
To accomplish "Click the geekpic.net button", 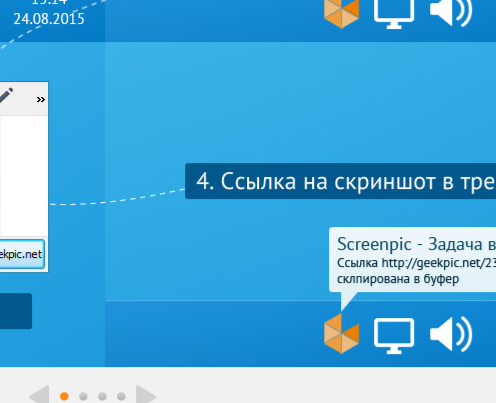I will (x=22, y=254).
